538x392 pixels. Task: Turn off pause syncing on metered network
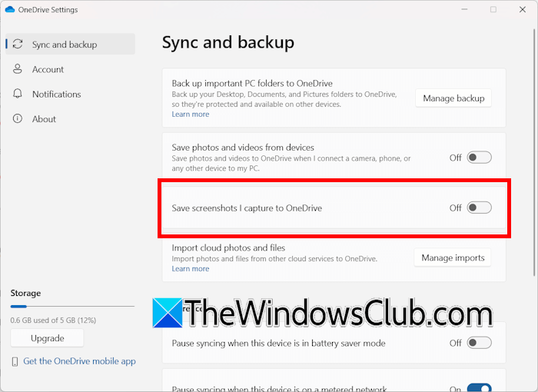(x=479, y=388)
